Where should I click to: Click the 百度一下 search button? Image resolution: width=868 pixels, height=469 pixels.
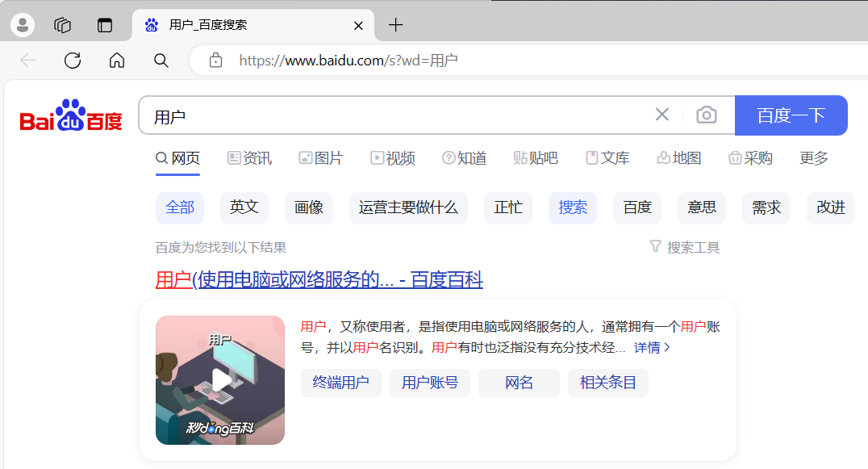tap(791, 115)
